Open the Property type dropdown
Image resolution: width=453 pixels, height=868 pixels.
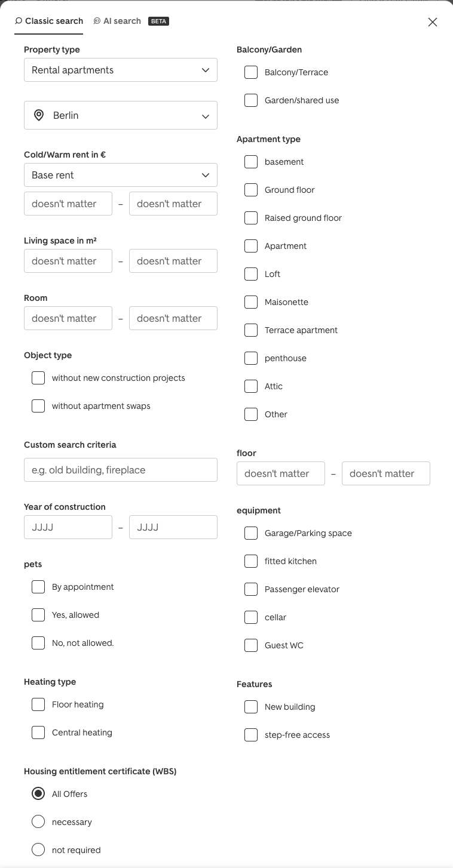121,70
